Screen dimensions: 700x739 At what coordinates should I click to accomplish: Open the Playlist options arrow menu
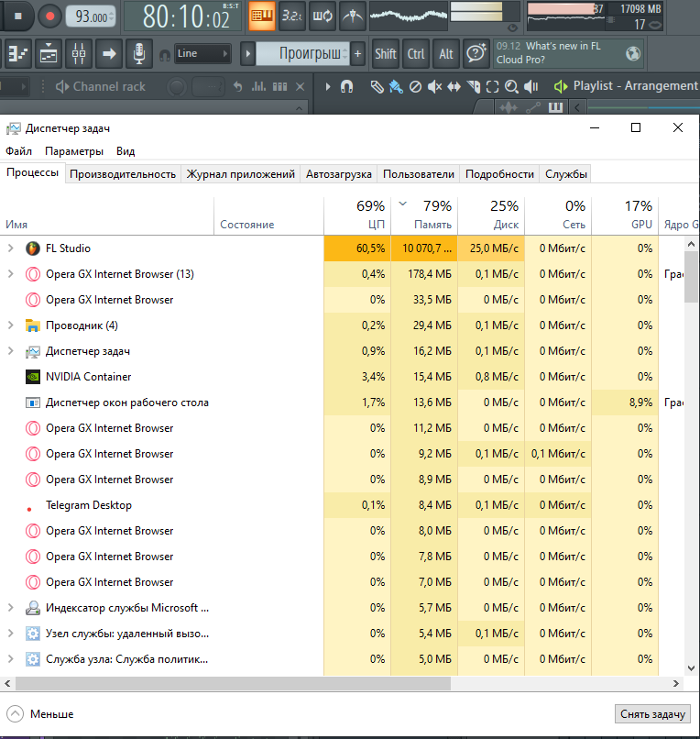(328, 87)
